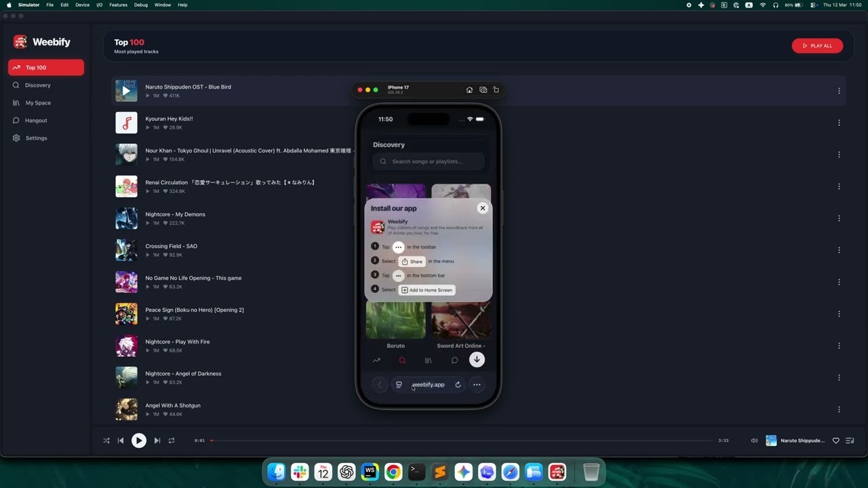Open options for Naruto Shippuden OST - Blue Bird
Image resolution: width=868 pixels, height=488 pixels.
coord(839,91)
